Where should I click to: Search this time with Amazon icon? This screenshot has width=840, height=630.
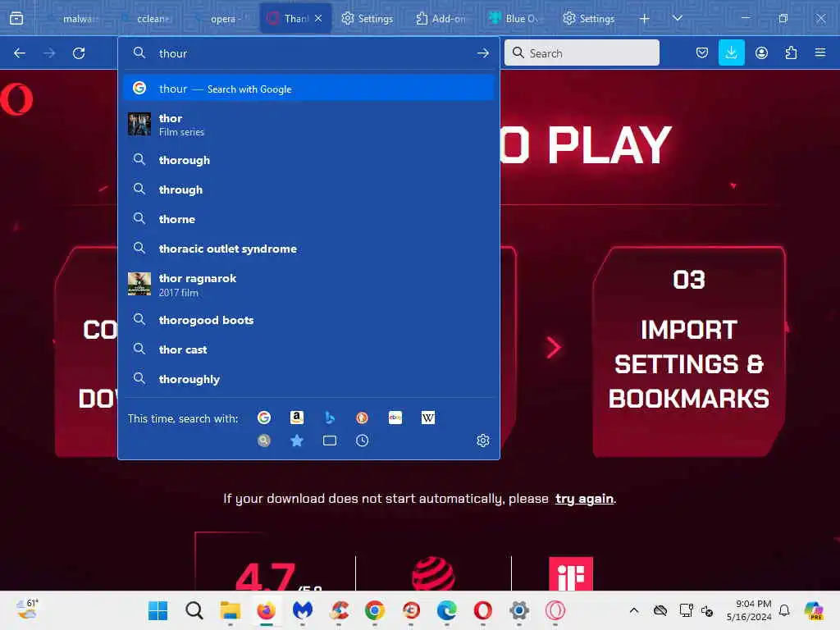coord(297,418)
